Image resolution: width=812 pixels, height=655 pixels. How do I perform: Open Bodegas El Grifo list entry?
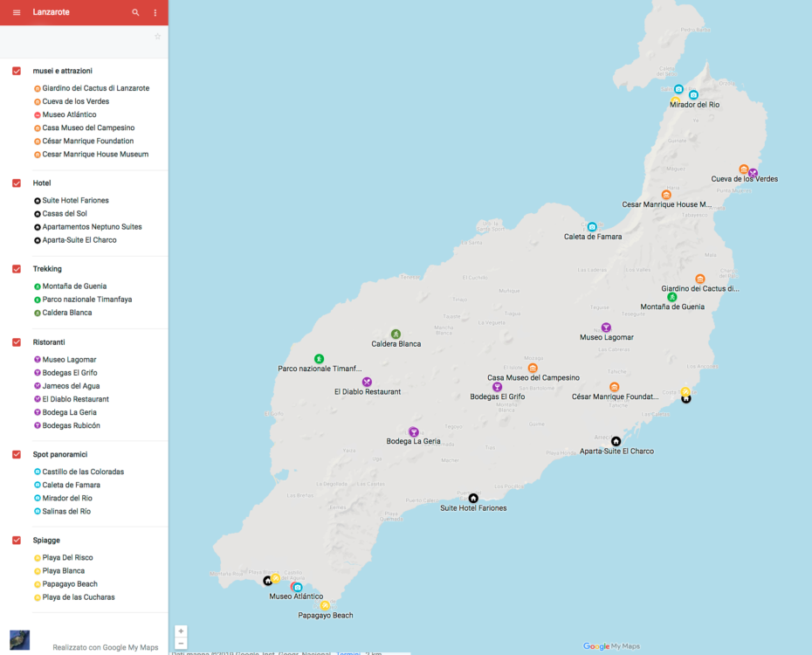70,373
